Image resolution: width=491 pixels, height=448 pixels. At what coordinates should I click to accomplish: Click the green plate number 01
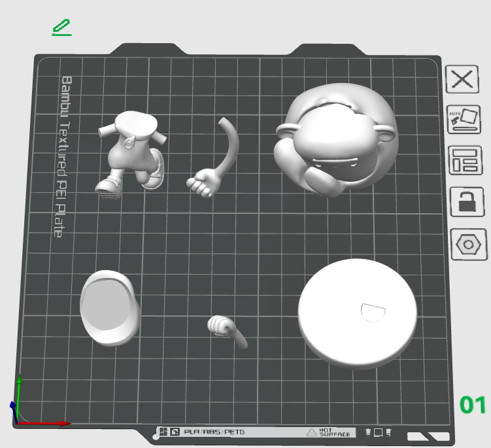[473, 405]
